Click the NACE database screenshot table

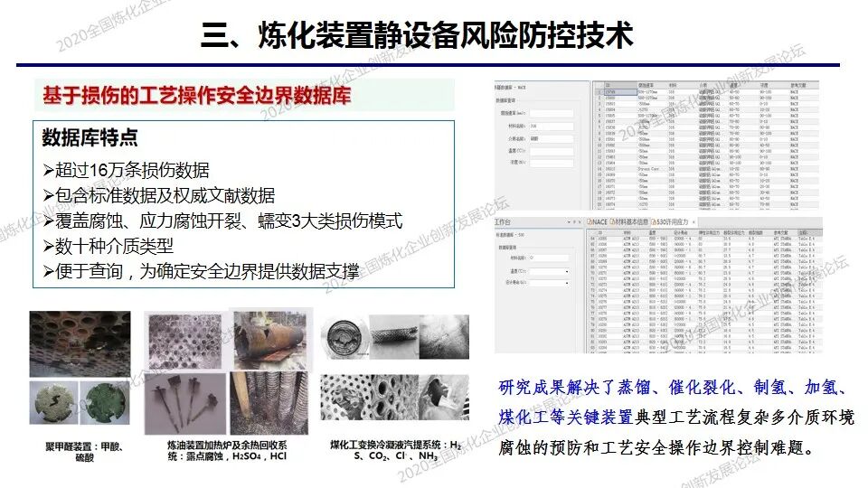pos(706,145)
